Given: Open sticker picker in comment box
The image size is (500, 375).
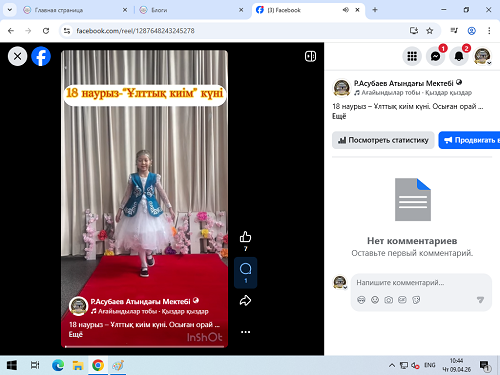Looking at the screenshot, I should tap(416, 300).
